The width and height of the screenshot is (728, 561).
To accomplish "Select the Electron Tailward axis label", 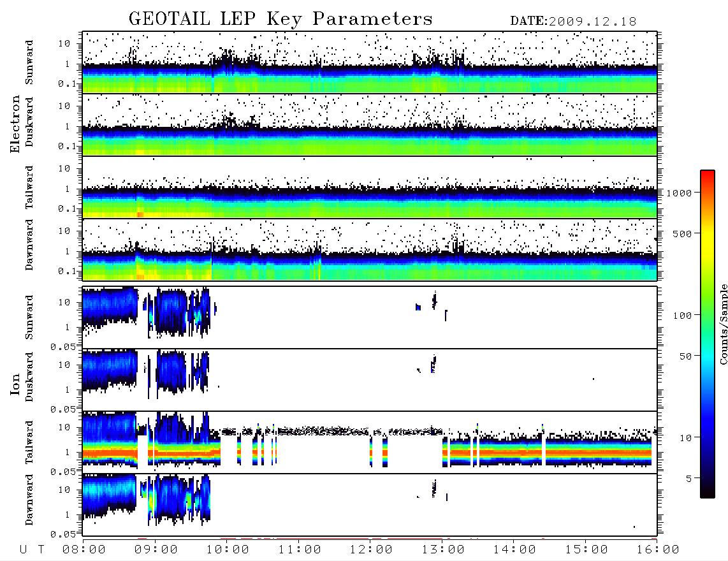I will 29,187.
